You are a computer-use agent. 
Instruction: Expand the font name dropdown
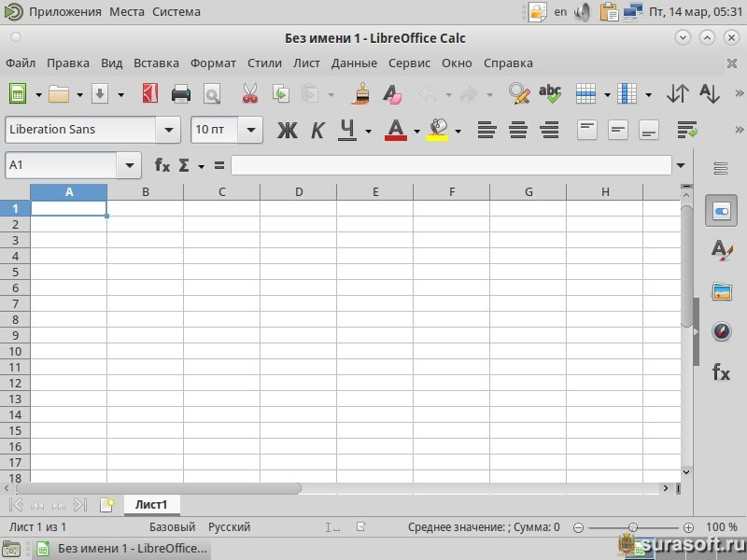tap(169, 130)
